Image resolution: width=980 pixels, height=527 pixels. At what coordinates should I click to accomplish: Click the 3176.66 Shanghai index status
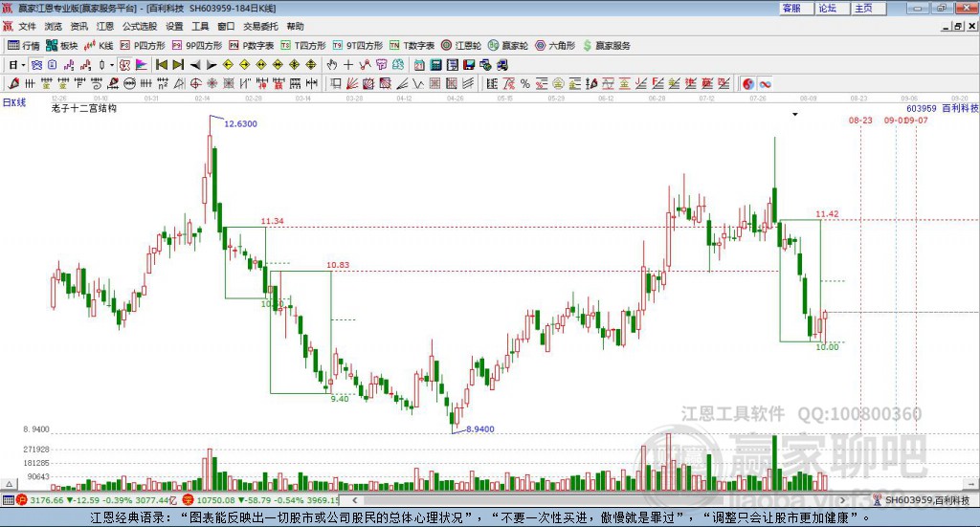tap(47, 500)
